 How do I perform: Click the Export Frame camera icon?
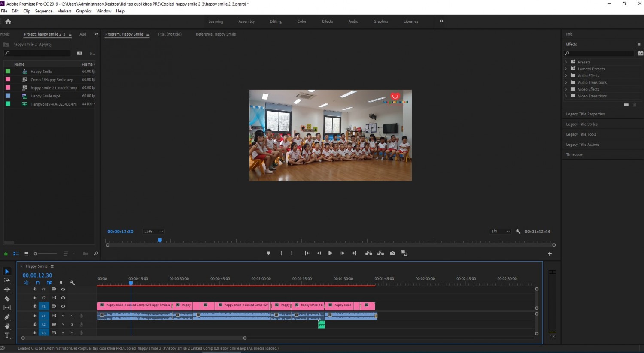(392, 253)
